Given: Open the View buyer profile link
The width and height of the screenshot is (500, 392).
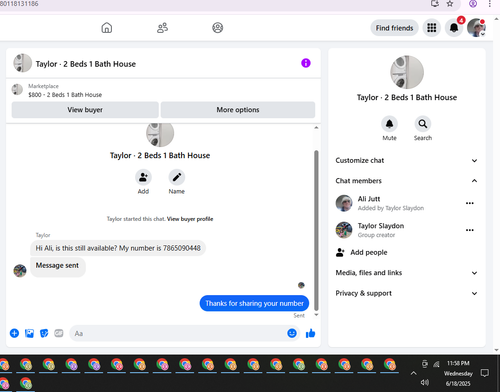Looking at the screenshot, I should [x=190, y=219].
